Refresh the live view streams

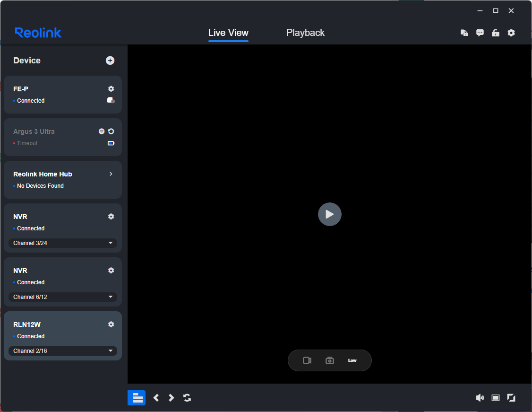click(x=187, y=398)
